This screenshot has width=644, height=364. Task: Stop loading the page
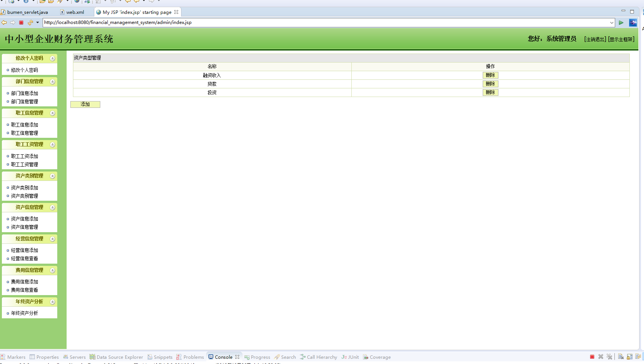[21, 22]
